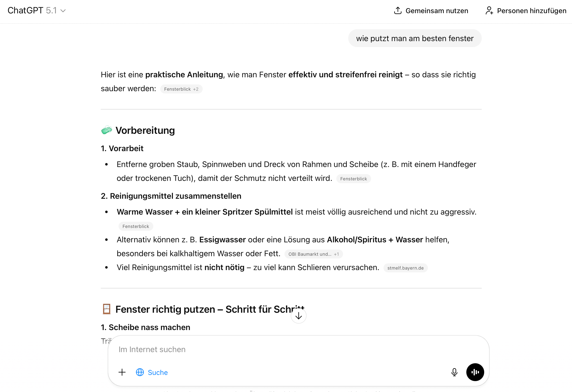This screenshot has width=572, height=392.
Task: Open the model selector next to ChatGPT 5.1
Action: pyautogui.click(x=64, y=11)
